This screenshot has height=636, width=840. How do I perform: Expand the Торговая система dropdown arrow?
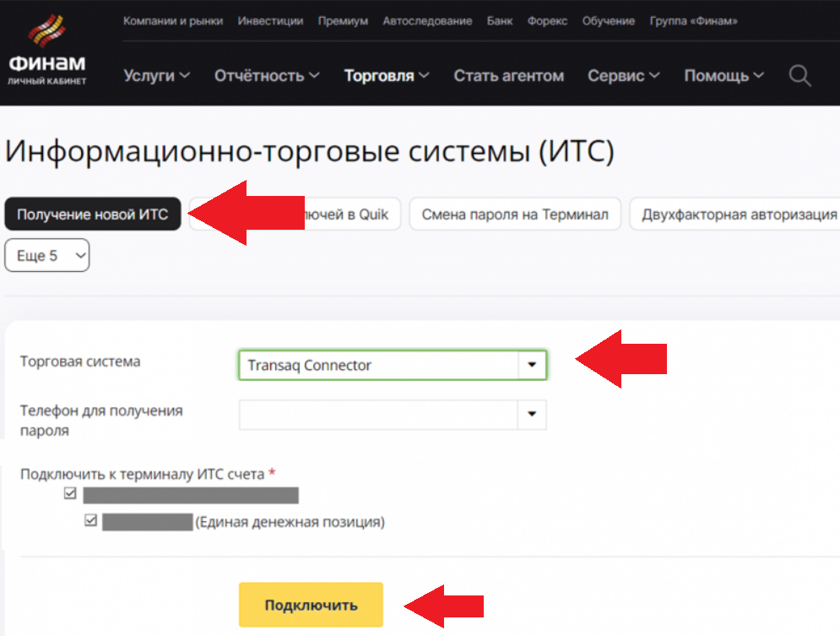[x=532, y=366]
